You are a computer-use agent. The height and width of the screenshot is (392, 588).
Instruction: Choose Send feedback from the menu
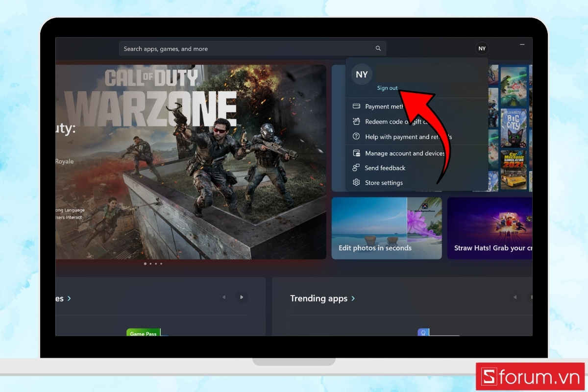click(x=416, y=168)
